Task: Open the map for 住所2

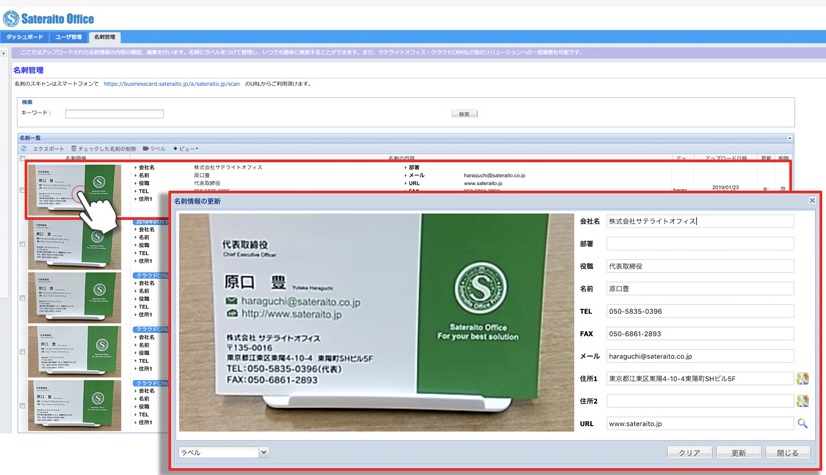Action: 802,401
